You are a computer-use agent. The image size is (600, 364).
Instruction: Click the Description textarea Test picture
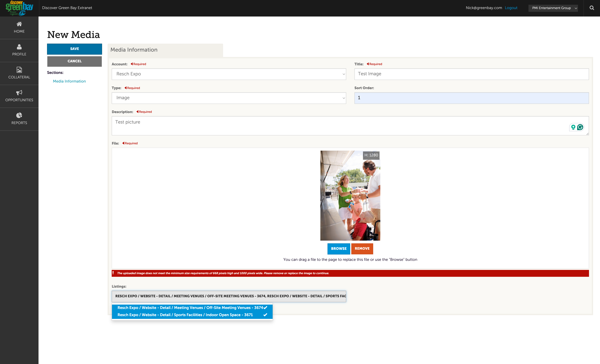coord(350,126)
